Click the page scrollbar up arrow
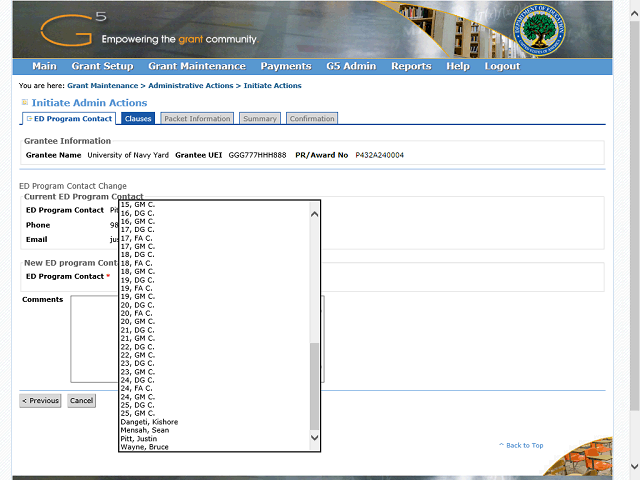Viewport: 640px width, 480px height. click(x=634, y=13)
